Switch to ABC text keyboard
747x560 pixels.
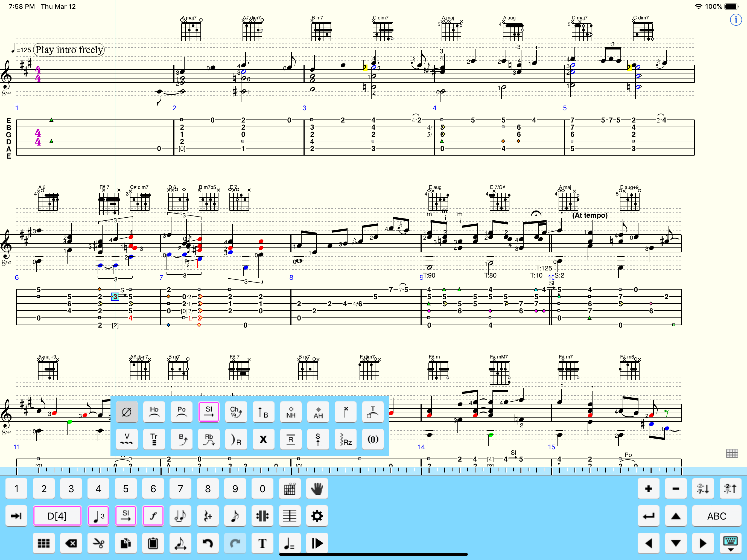click(717, 516)
